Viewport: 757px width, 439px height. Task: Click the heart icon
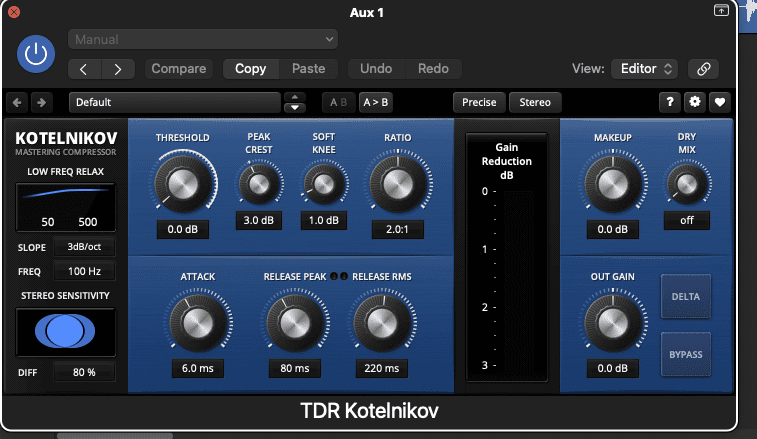pyautogui.click(x=719, y=102)
